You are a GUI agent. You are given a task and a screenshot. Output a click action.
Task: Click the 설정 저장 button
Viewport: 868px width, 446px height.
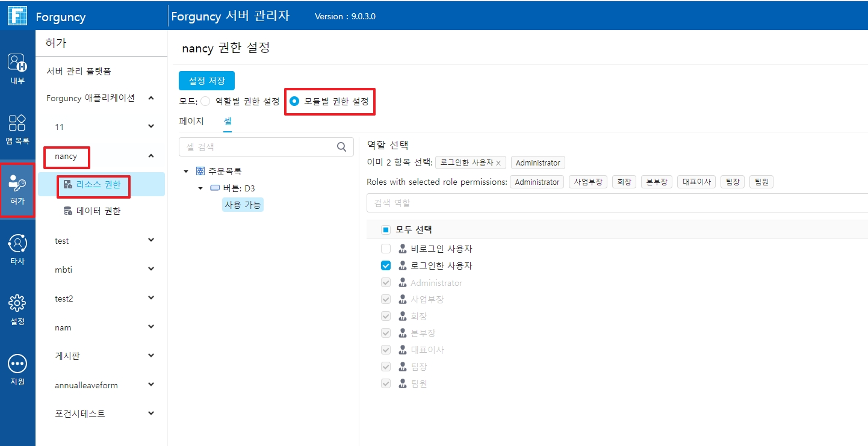click(206, 81)
